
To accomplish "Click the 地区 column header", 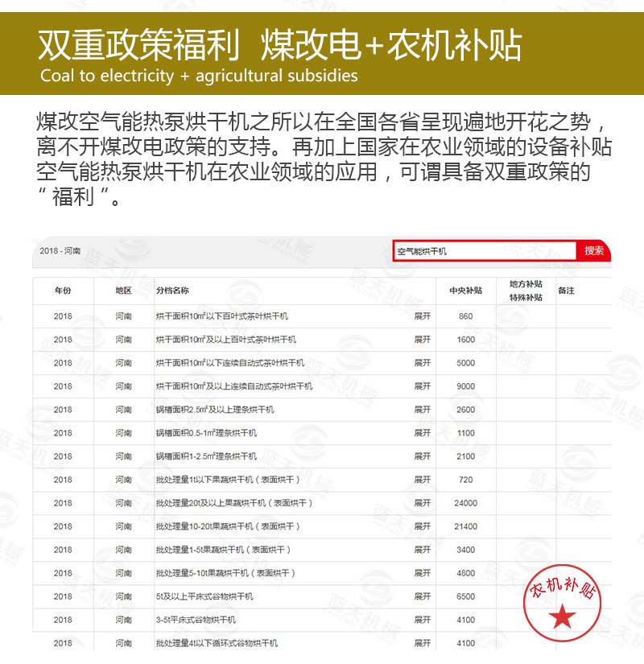I will [x=121, y=291].
